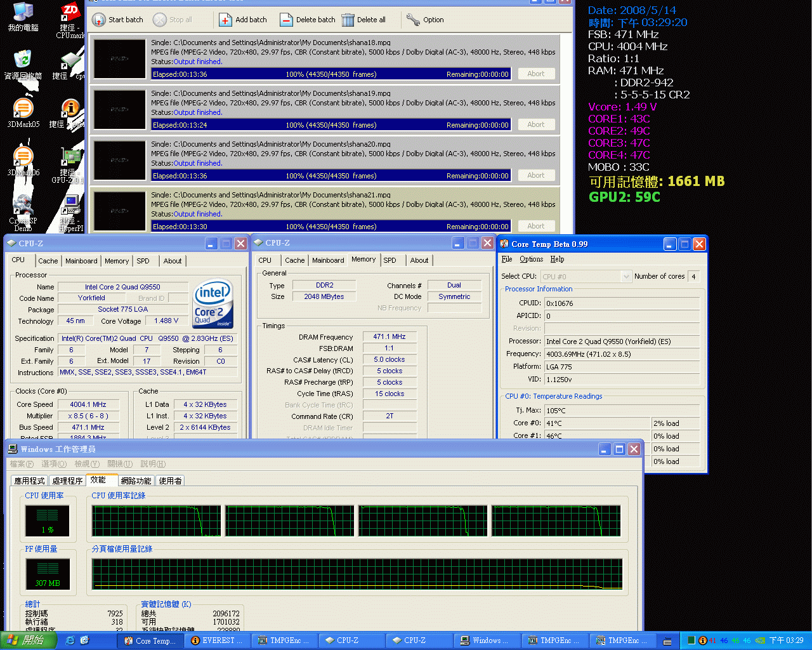Click the CPU usage meter showing 1 %
812x650 pixels.
[48, 521]
